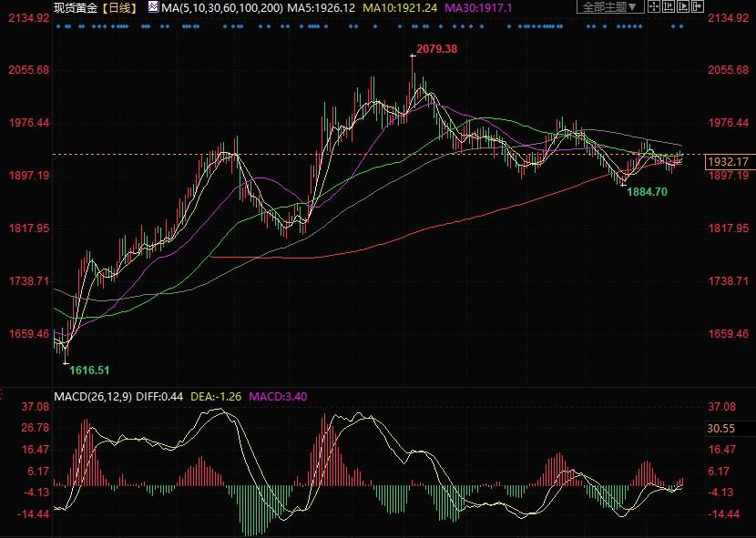Click the 1884.70 low price label
Screen dimensions: 756x538
click(648, 192)
